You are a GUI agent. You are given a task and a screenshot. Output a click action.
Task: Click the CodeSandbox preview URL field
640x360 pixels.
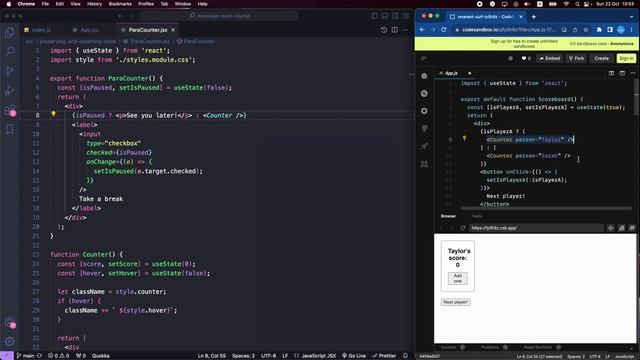pos(536,228)
